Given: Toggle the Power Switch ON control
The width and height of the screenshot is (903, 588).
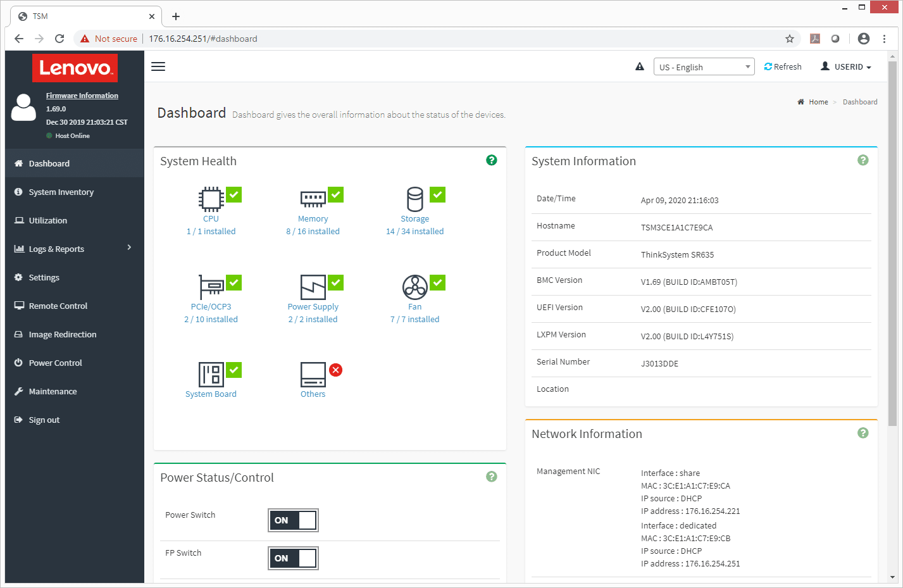Looking at the screenshot, I should click(293, 520).
